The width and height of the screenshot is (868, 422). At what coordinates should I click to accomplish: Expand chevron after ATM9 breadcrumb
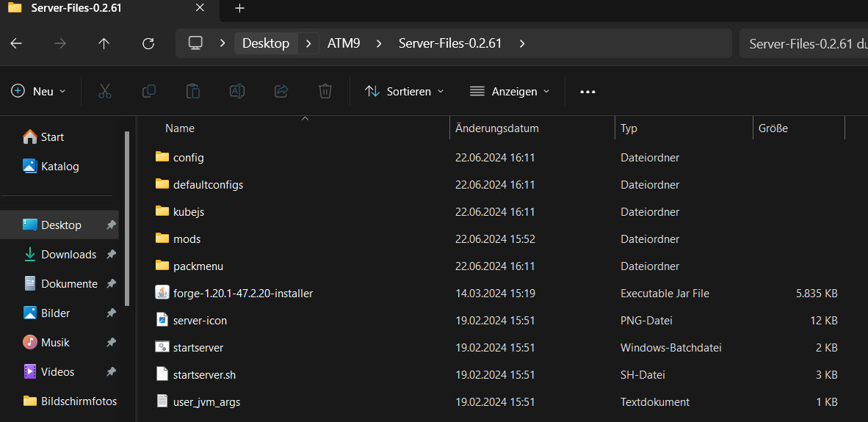(379, 43)
